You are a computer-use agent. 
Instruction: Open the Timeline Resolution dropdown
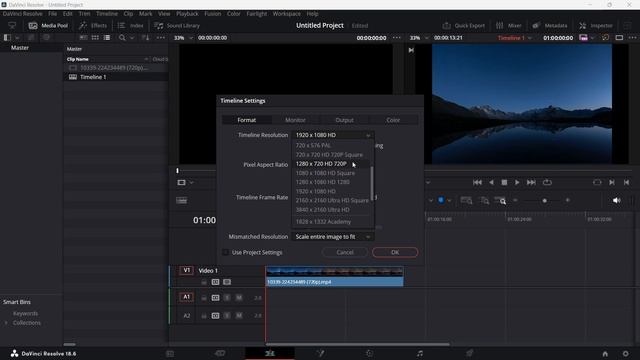point(333,135)
